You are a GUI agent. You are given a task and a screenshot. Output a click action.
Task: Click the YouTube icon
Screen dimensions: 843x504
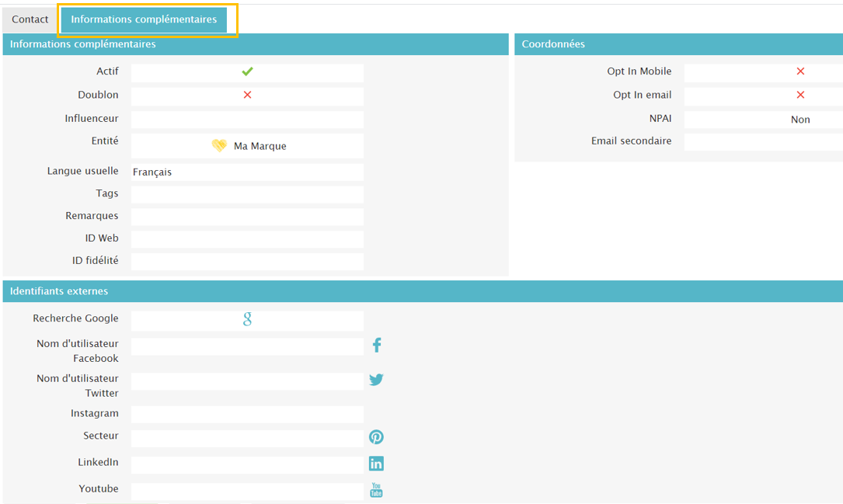click(376, 490)
